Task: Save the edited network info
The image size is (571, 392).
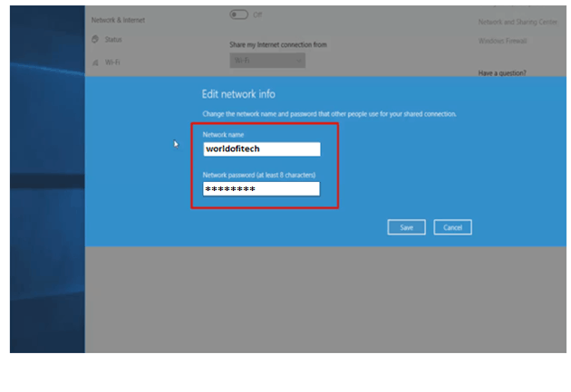Action: (407, 227)
